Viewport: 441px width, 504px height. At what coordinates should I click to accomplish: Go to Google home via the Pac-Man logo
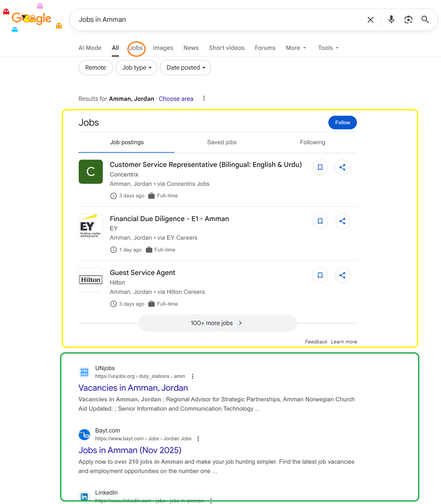coord(31,19)
